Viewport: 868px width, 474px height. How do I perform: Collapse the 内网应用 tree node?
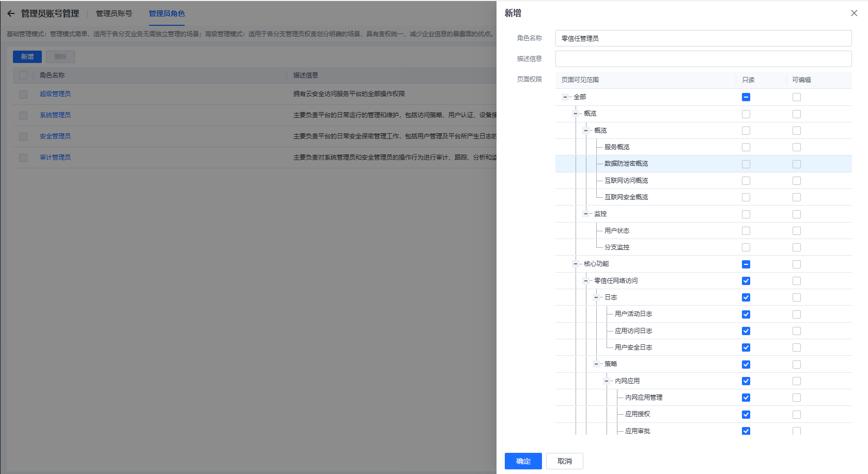[607, 381]
